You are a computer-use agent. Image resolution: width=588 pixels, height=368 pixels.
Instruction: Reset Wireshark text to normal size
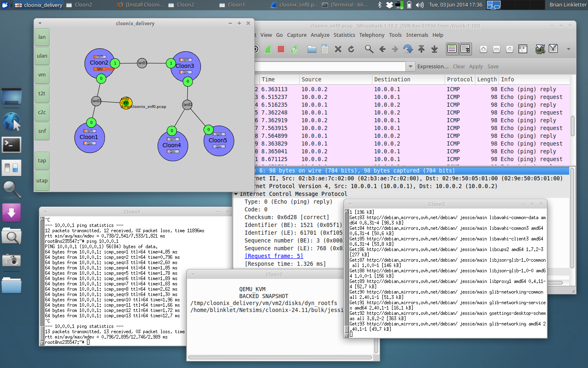coord(510,49)
